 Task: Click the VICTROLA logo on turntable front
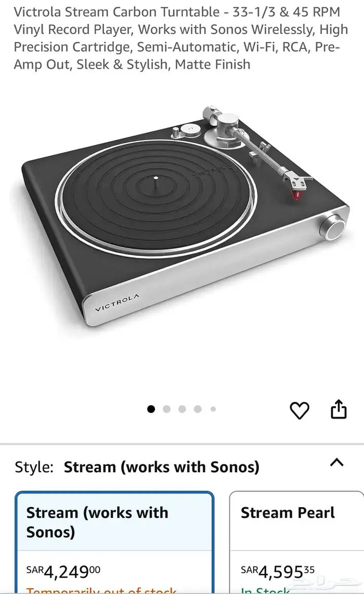point(116,302)
